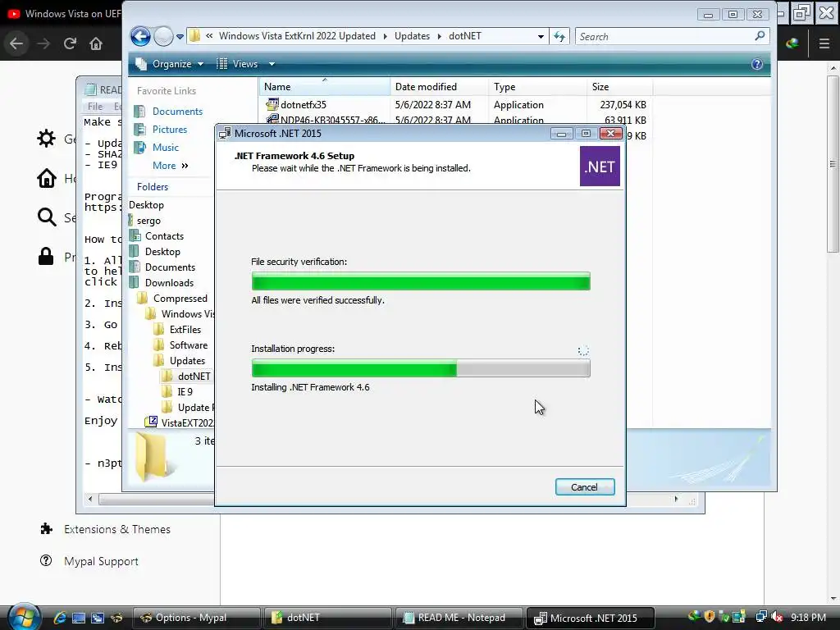
Task: Expand the address bar path dropdown
Action: click(541, 36)
